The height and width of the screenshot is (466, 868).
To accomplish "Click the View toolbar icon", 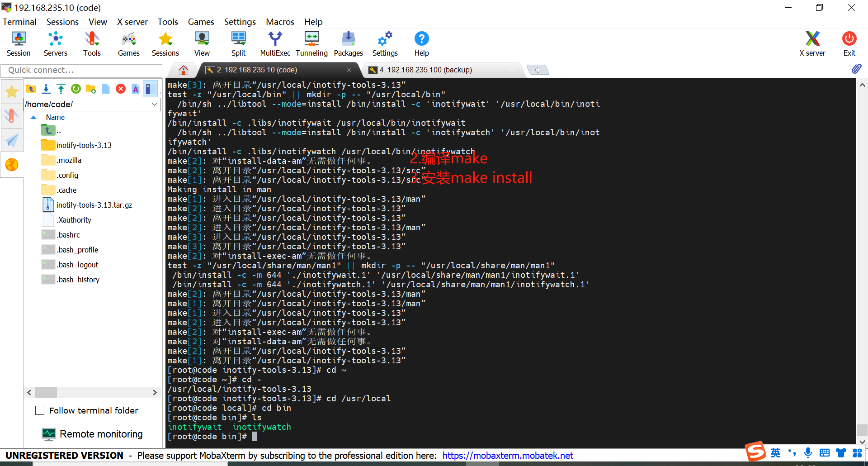I will pyautogui.click(x=202, y=44).
